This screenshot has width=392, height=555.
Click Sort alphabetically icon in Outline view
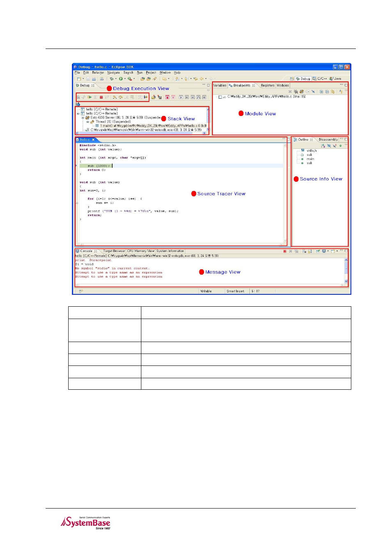click(x=323, y=146)
